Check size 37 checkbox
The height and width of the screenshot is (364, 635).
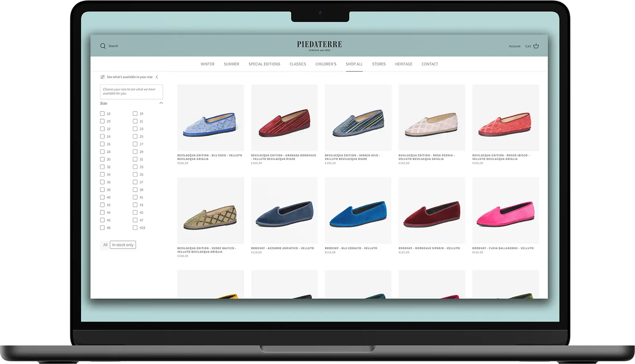tap(135, 182)
